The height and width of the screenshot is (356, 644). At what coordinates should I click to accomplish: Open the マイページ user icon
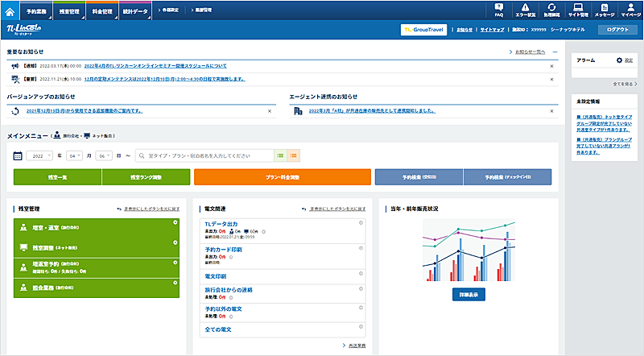[631, 10]
